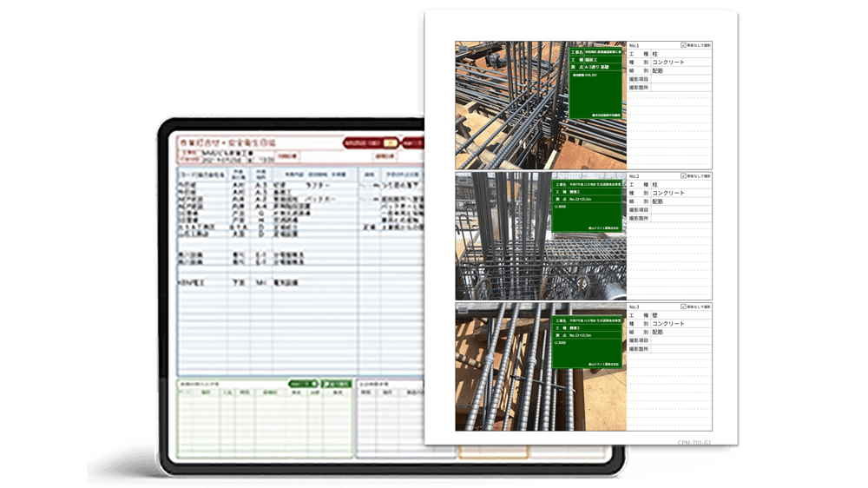Click the green blackboard on photo No.3
The height and width of the screenshot is (488, 868).
[x=587, y=340]
